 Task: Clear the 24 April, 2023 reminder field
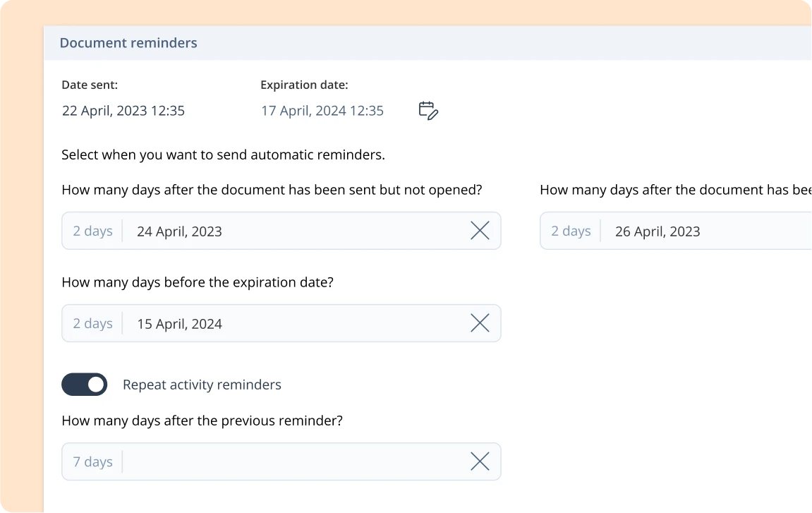pos(480,231)
